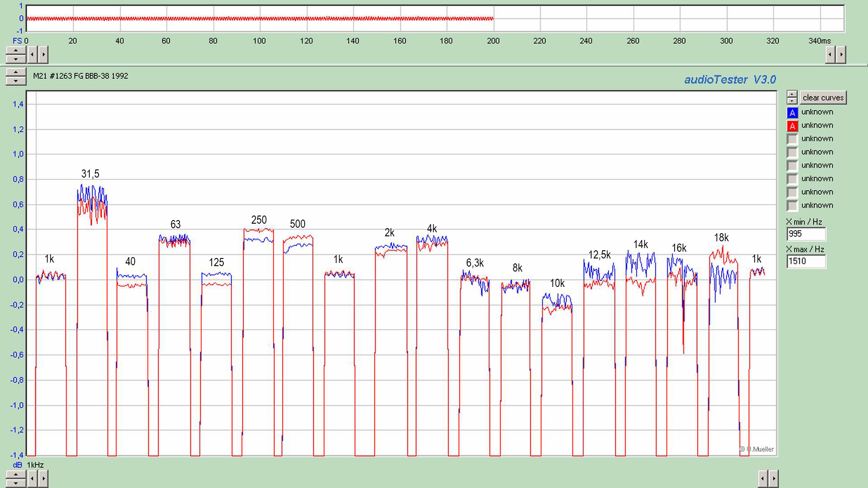Click the 31,5 peak in the graph

pyautogui.click(x=92, y=199)
